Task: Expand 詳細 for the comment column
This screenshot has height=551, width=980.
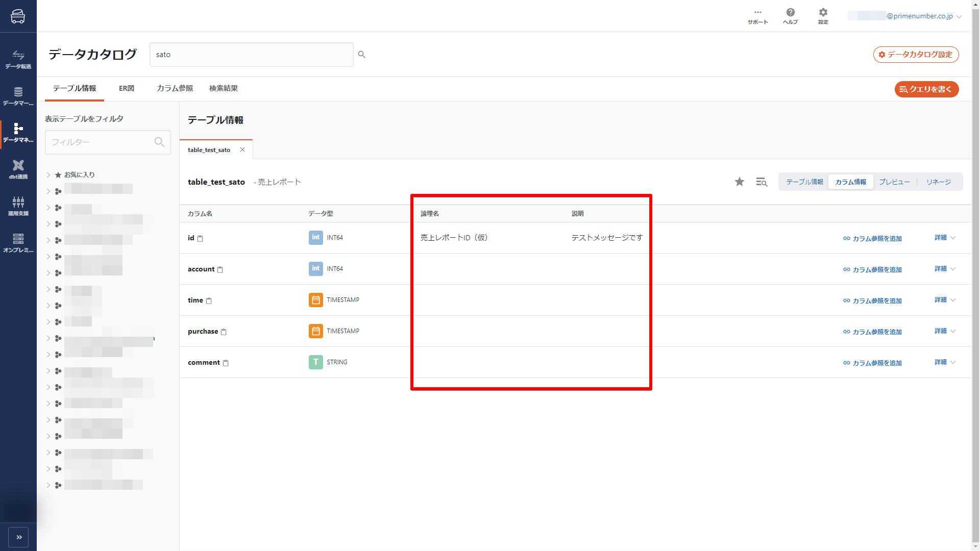Action: coord(945,362)
